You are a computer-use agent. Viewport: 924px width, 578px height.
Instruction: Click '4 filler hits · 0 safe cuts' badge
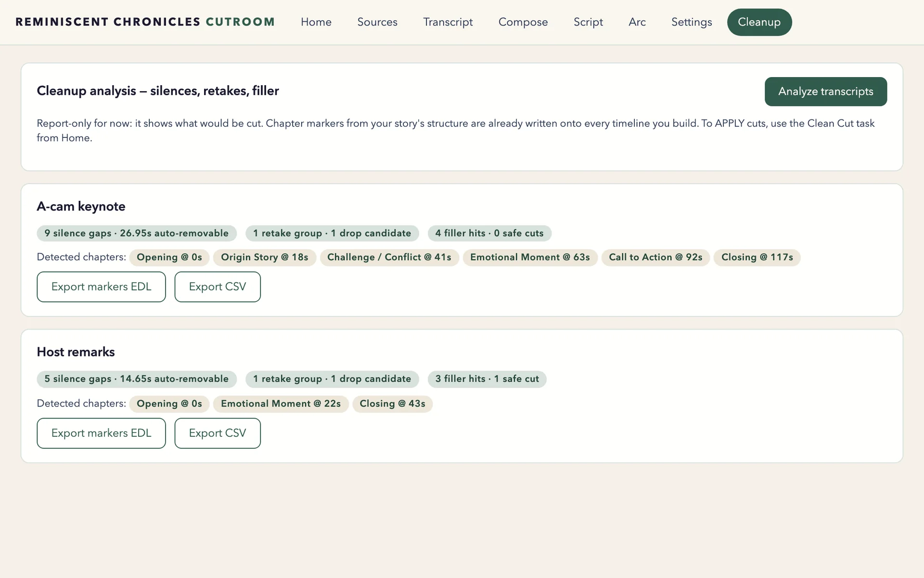(x=489, y=233)
